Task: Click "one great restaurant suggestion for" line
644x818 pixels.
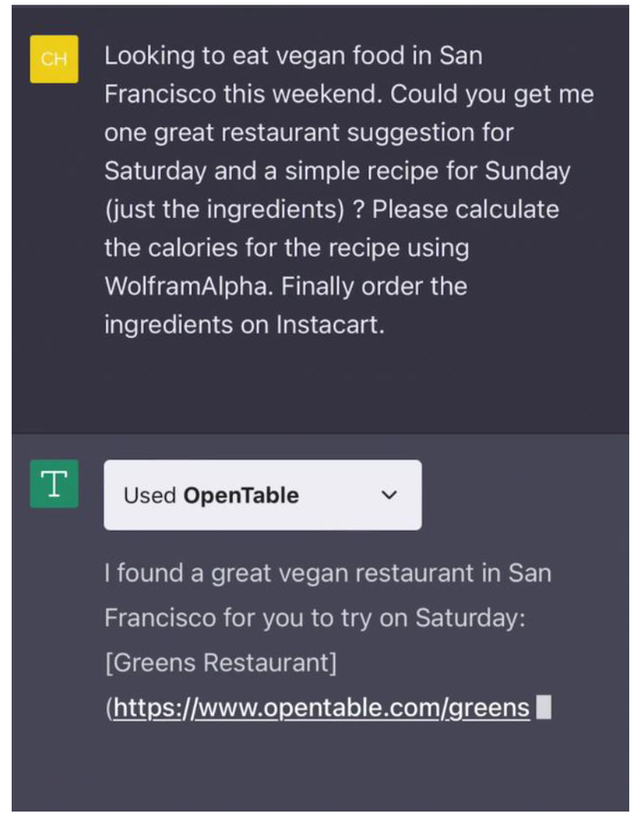Action: (x=309, y=132)
